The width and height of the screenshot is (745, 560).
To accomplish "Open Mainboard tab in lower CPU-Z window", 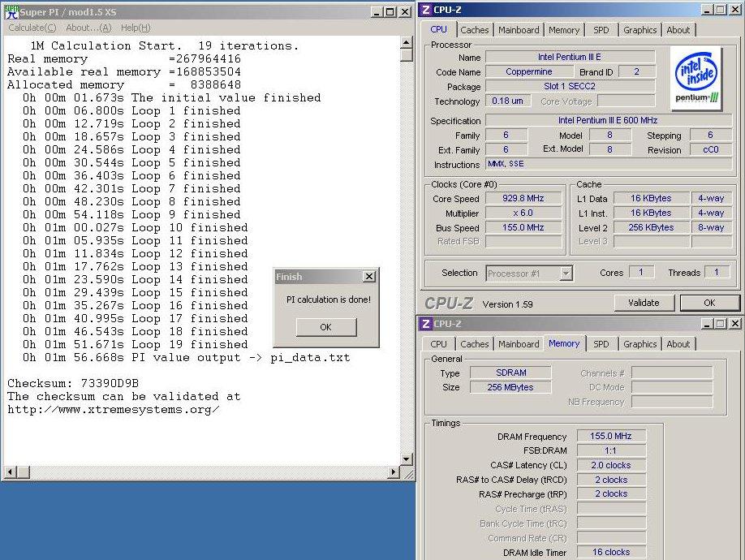I will (x=519, y=344).
